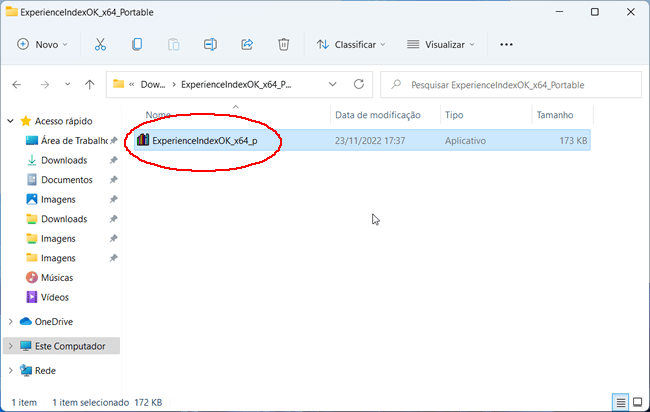Click the Delete trash can icon
The height and width of the screenshot is (412, 650).
point(284,45)
